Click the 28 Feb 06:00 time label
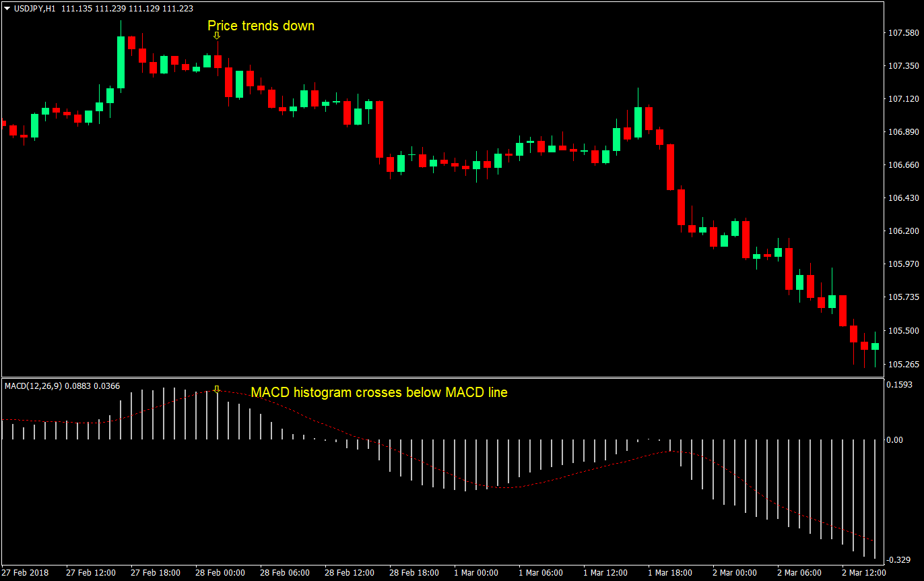924x581 pixels. coord(285,572)
